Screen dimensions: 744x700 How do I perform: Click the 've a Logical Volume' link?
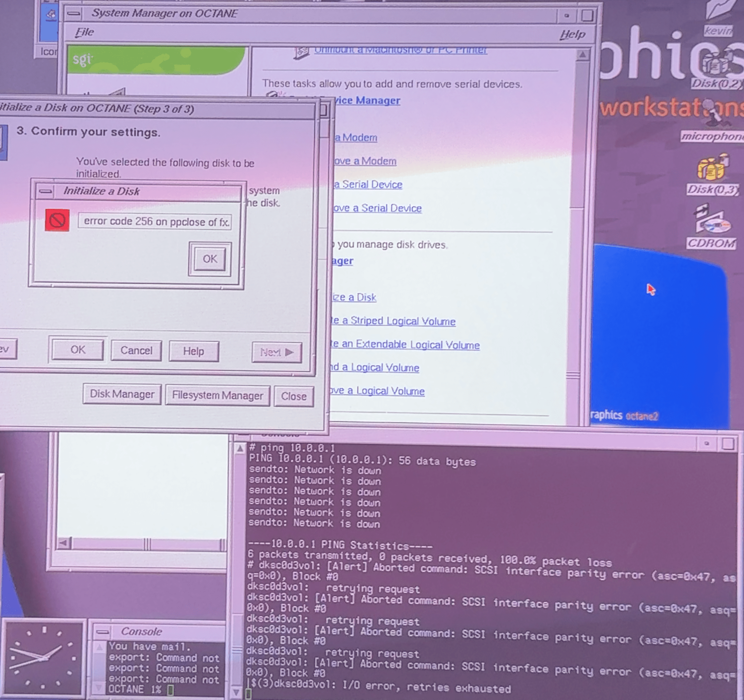click(x=377, y=391)
